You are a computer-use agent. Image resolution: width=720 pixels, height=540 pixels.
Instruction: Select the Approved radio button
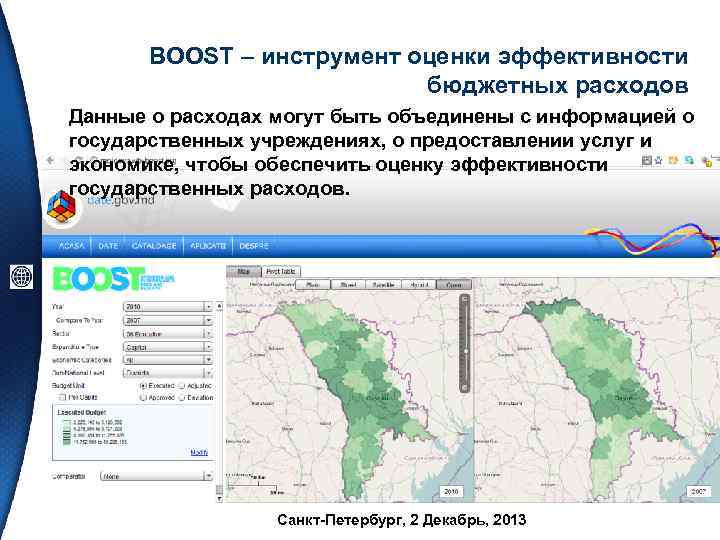click(x=143, y=397)
